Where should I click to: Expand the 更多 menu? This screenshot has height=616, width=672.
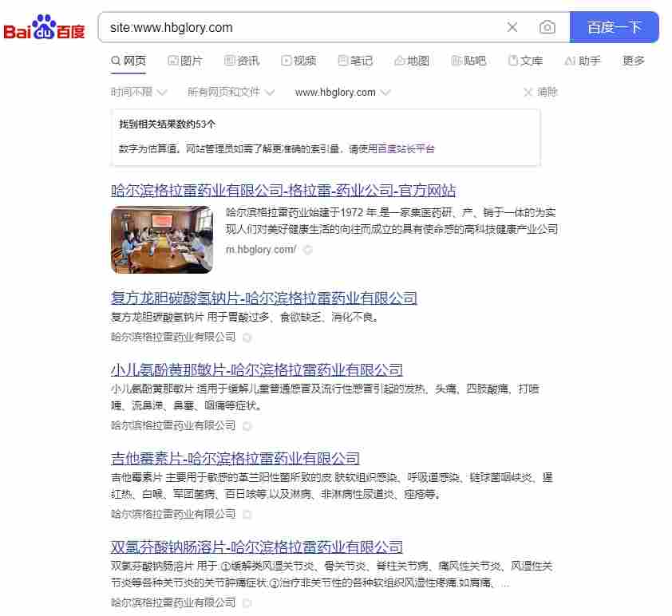point(633,60)
